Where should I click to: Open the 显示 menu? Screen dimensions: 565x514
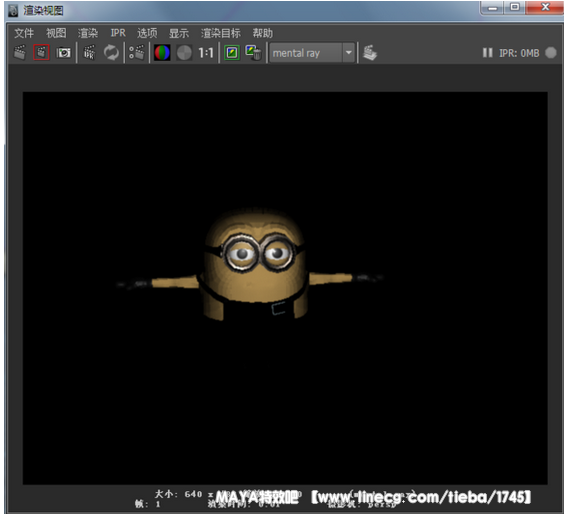[x=179, y=33]
